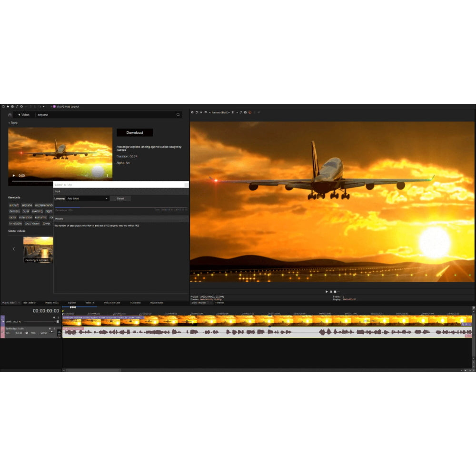Click the Download button
Viewport: 476px width, 476px height.
pos(134,132)
